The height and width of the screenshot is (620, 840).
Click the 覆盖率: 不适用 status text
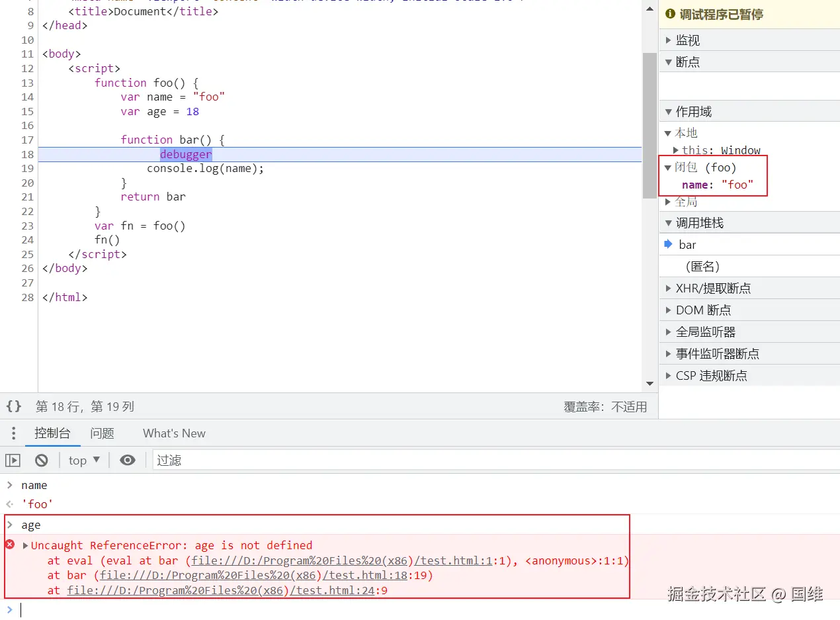(605, 407)
